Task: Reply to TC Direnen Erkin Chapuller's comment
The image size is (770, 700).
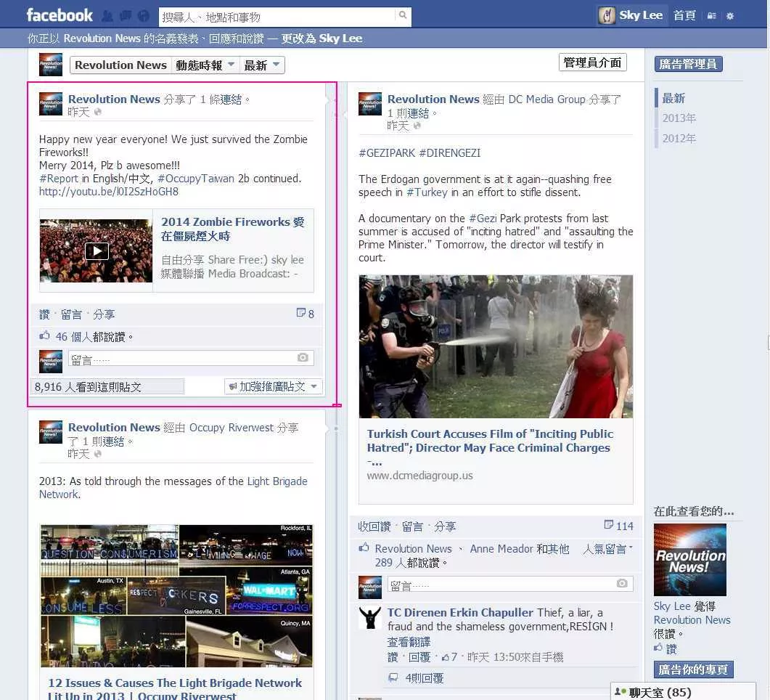Action: coord(419,657)
